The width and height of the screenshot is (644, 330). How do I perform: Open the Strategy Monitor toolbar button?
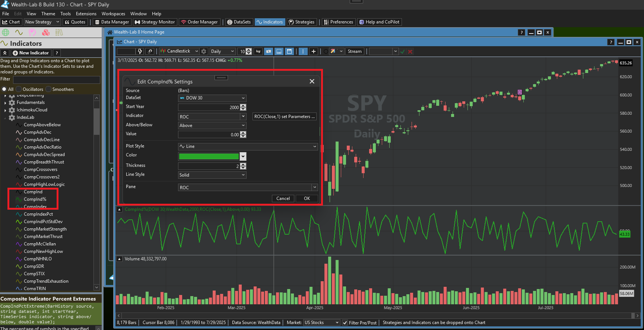pyautogui.click(x=155, y=22)
